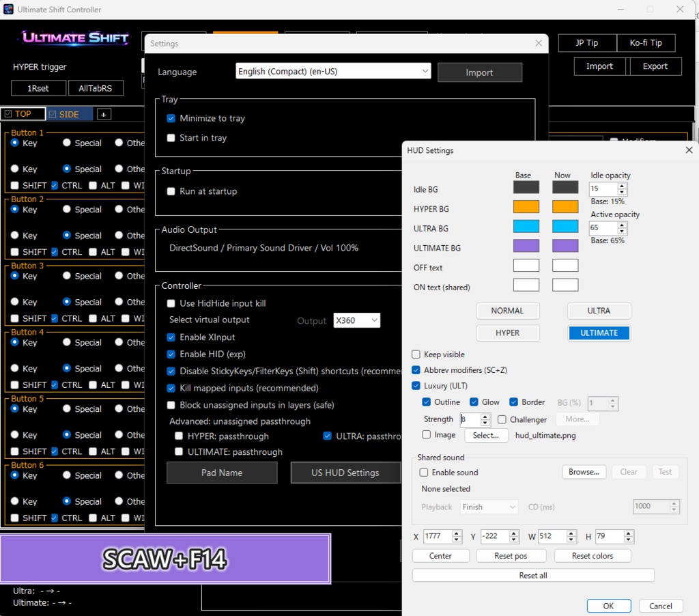Image resolution: width=699 pixels, height=616 pixels.
Task: Select "Other" mode for Button 4
Action: click(x=119, y=342)
